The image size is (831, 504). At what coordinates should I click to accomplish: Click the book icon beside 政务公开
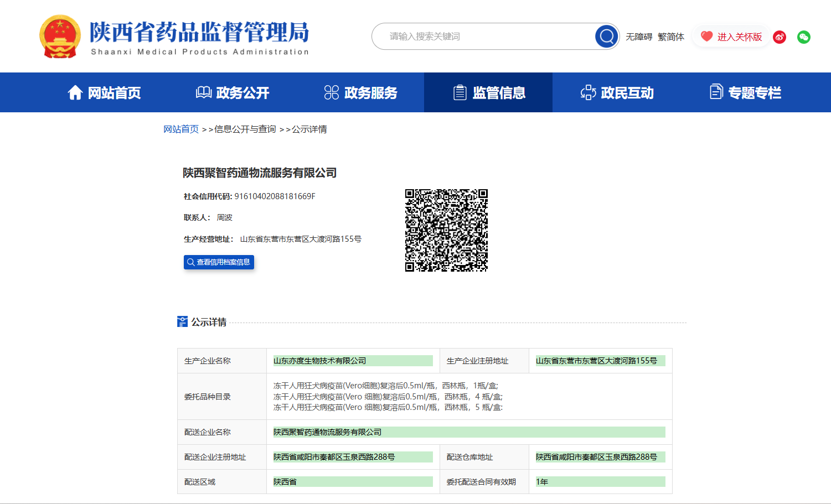coord(203,92)
